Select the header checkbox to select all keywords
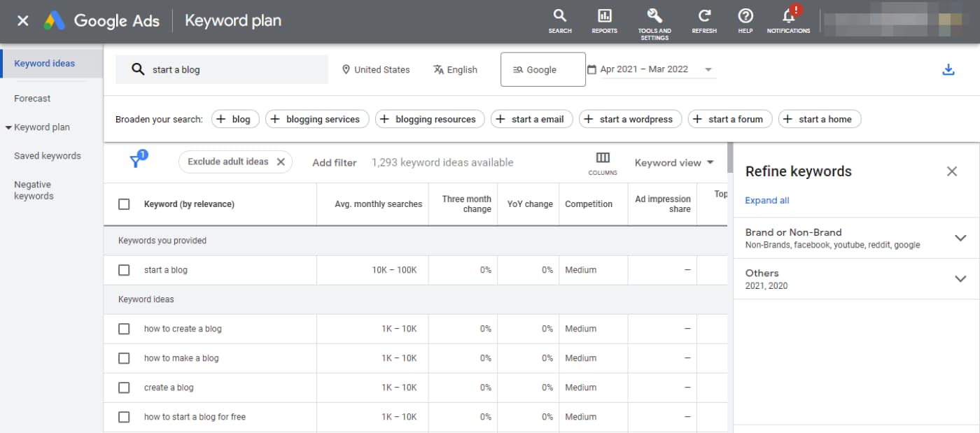This screenshot has width=980, height=433. pos(124,204)
